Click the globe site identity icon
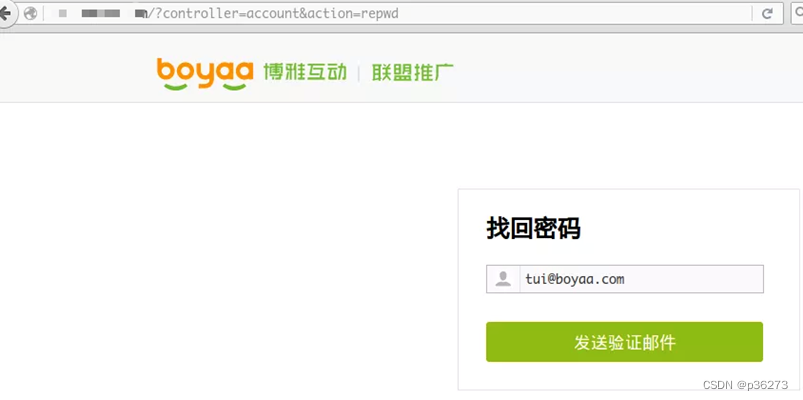Image resolution: width=803 pixels, height=400 pixels. [x=31, y=13]
